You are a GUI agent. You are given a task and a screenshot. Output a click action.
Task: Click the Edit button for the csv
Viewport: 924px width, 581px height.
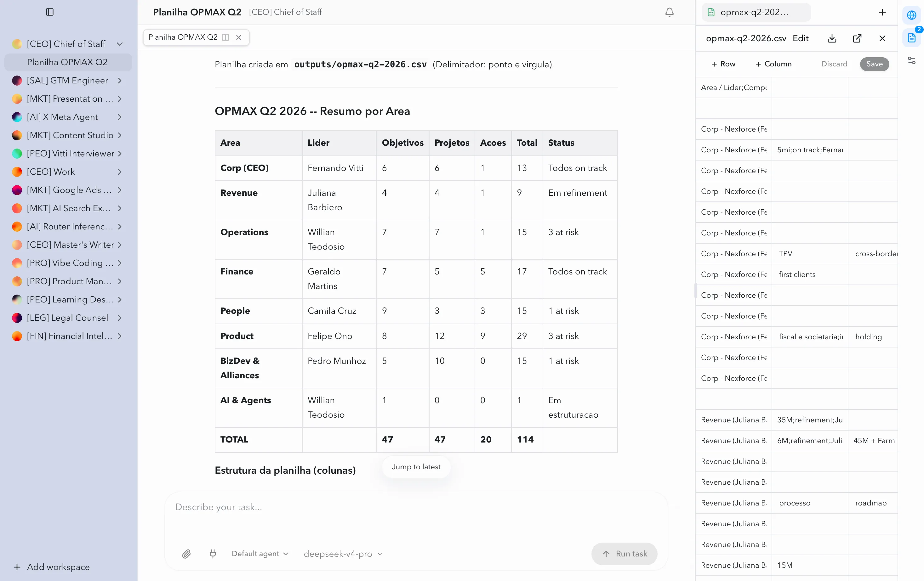(801, 38)
